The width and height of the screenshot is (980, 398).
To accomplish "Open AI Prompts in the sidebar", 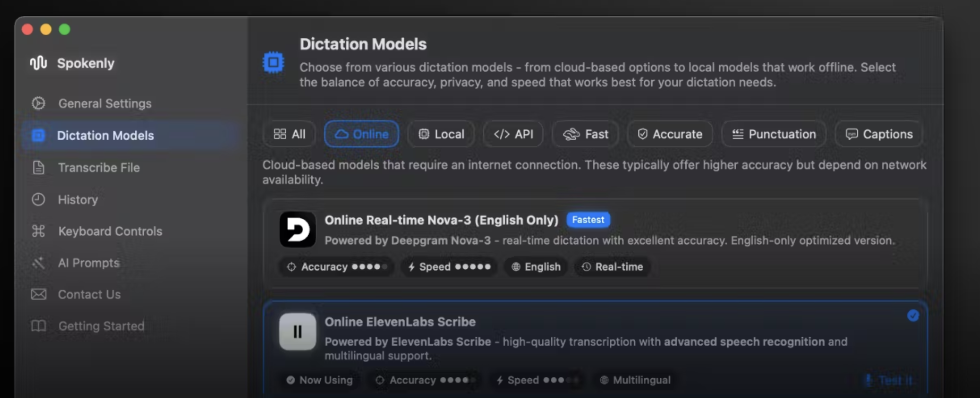I will tap(130, 263).
